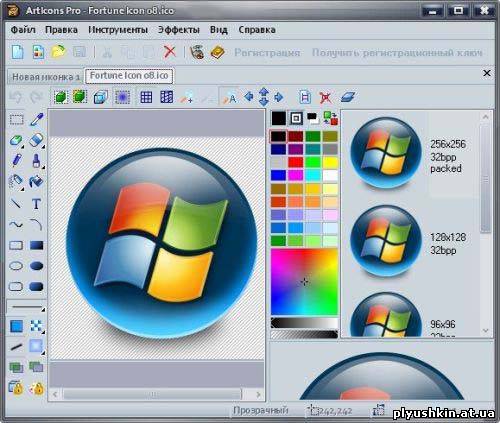The image size is (500, 423).
Task: Toggle the tiled grid view button
Action: [167, 97]
